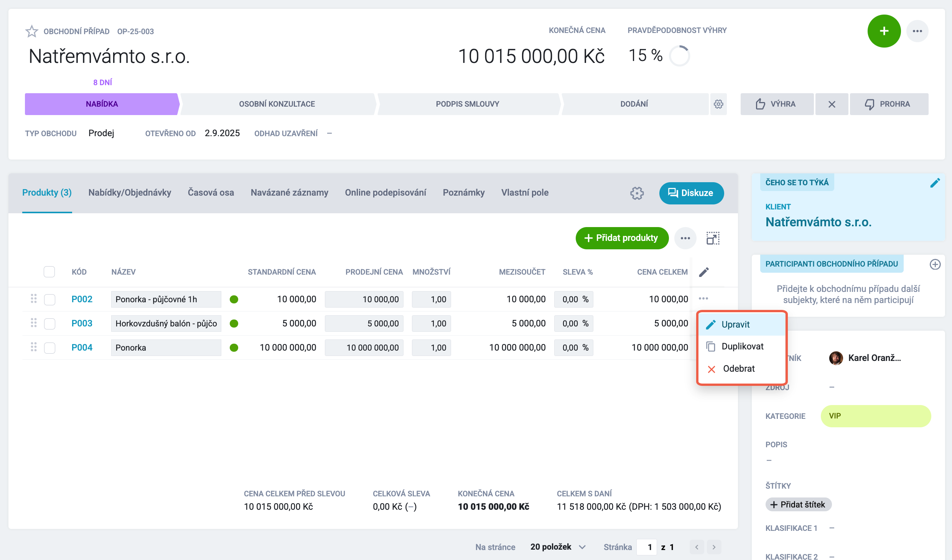952x560 pixels.
Task: Open product link P003
Action: (x=82, y=323)
